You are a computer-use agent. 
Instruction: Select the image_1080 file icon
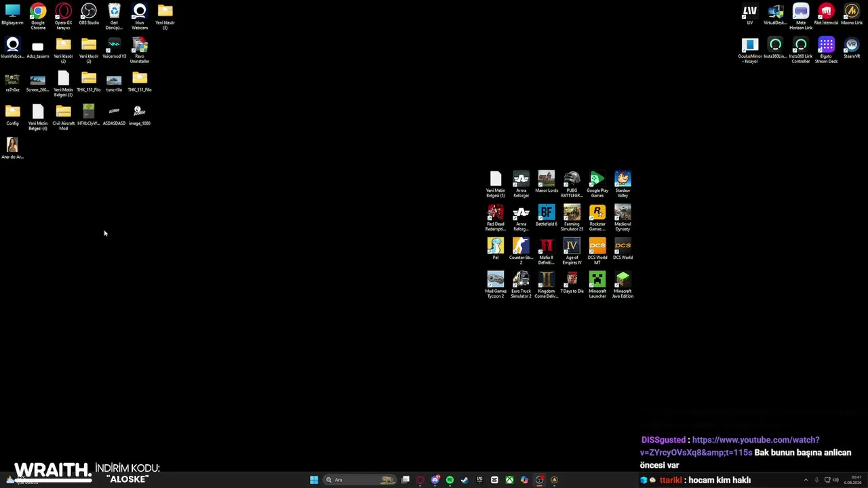pos(140,115)
